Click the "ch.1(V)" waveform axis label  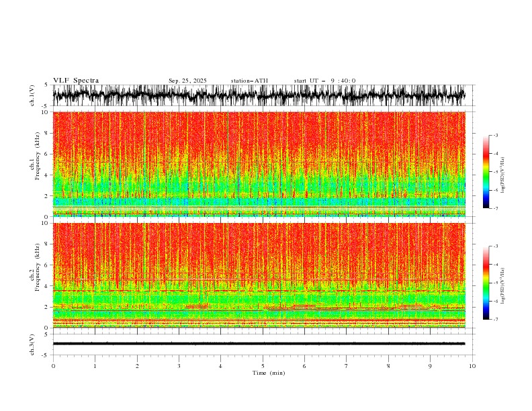pyautogui.click(x=32, y=95)
